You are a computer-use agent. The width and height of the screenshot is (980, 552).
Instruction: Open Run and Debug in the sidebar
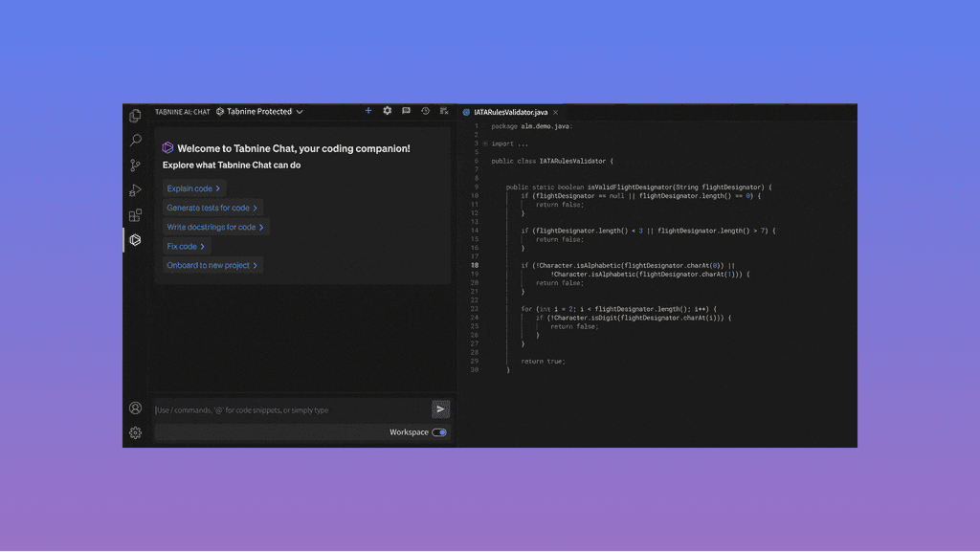[136, 190]
